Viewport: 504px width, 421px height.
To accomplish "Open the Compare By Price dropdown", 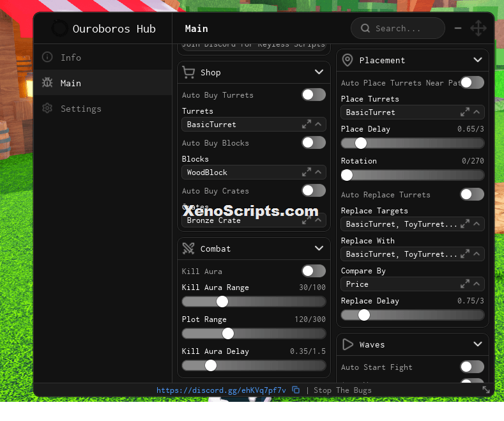I will (x=413, y=284).
